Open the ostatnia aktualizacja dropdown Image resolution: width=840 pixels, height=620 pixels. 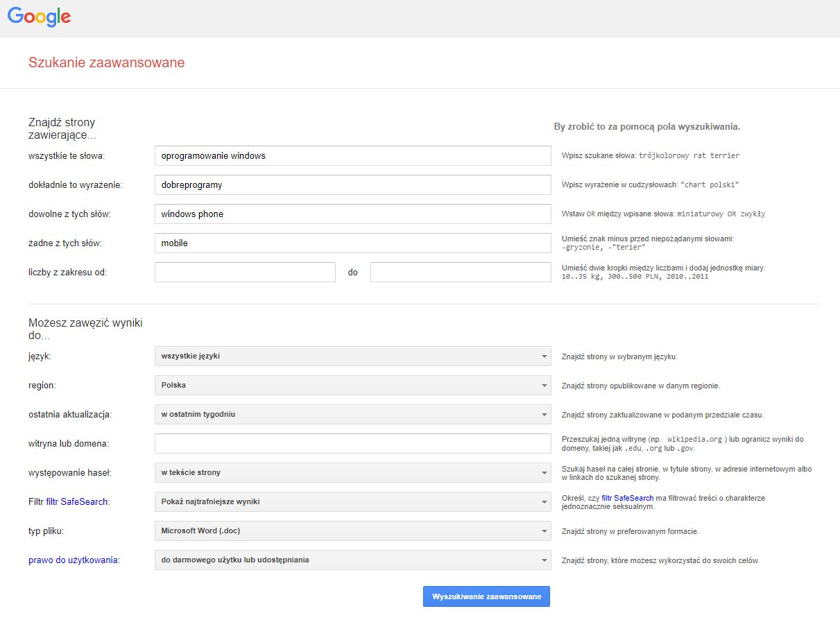(352, 415)
